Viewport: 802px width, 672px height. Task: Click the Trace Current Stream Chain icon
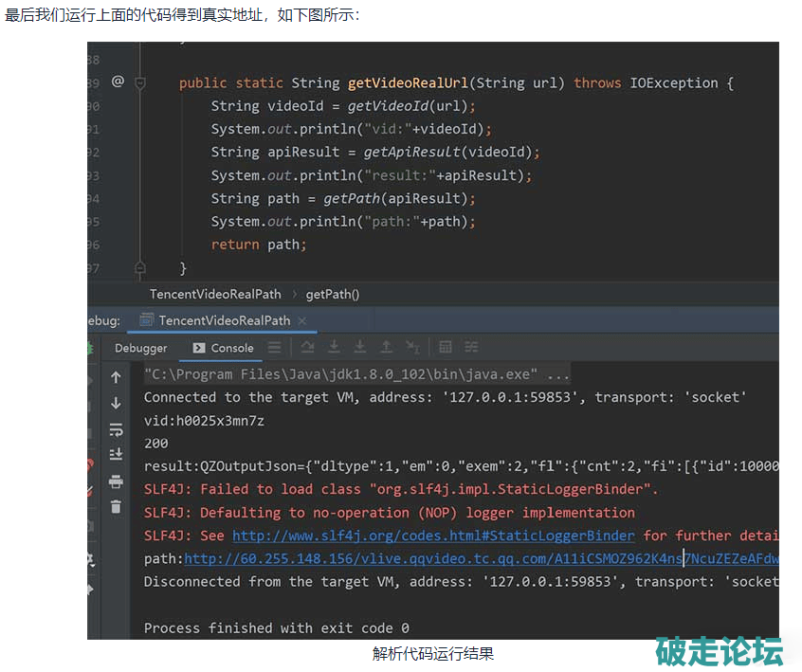pyautogui.click(x=471, y=348)
